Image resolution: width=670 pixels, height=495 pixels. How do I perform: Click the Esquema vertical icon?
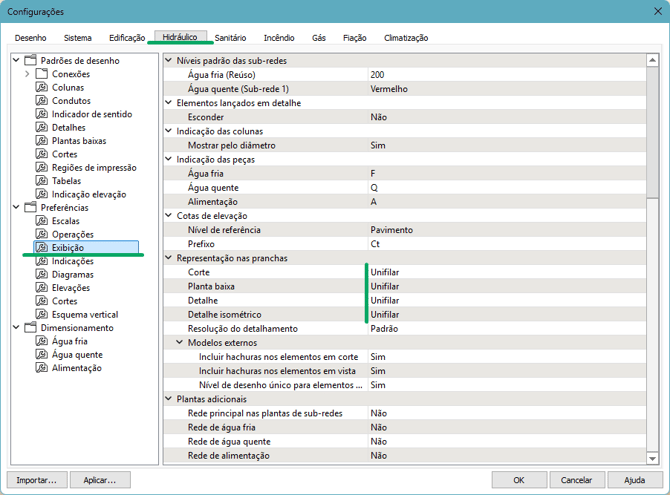pos(42,314)
